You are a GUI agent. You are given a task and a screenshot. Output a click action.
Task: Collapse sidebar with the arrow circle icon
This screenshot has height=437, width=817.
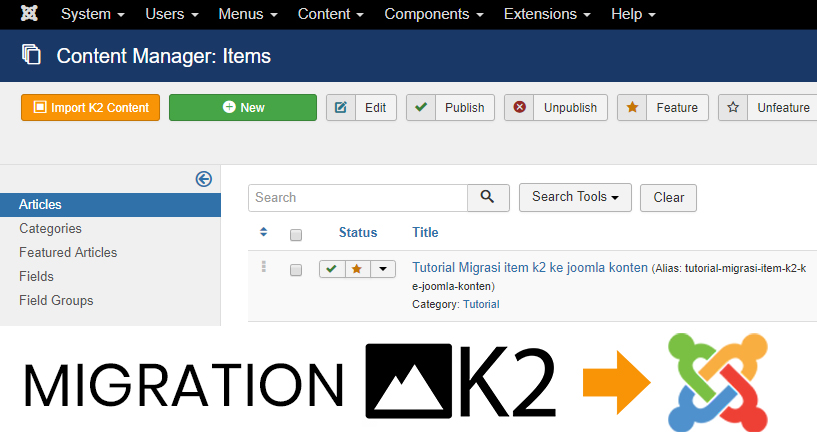[204, 179]
